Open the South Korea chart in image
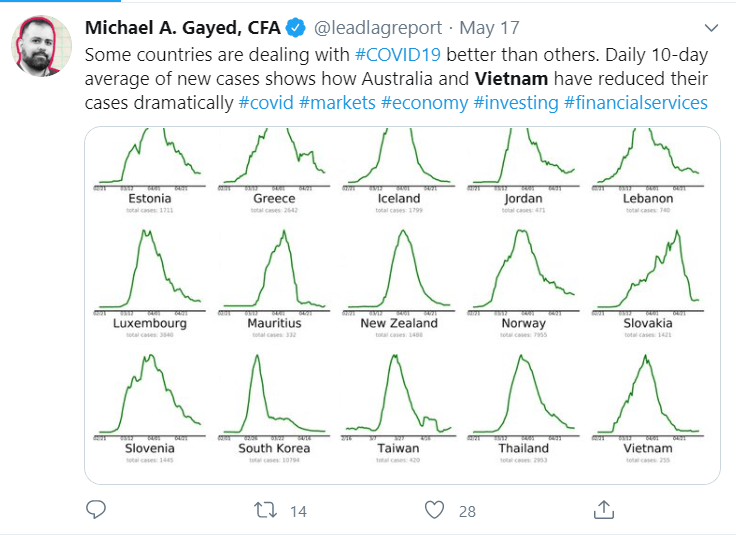 tap(274, 408)
